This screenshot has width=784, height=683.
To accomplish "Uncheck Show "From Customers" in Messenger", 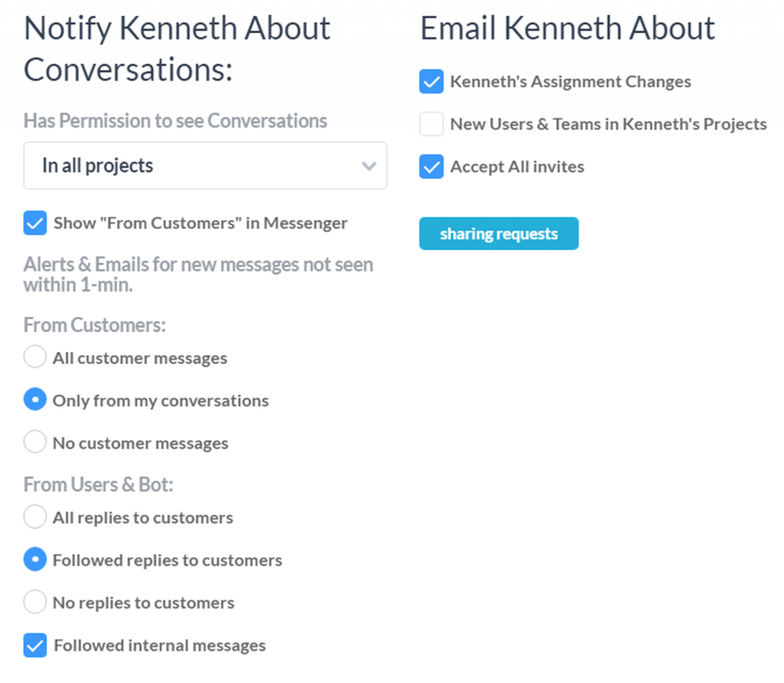I will click(x=35, y=223).
